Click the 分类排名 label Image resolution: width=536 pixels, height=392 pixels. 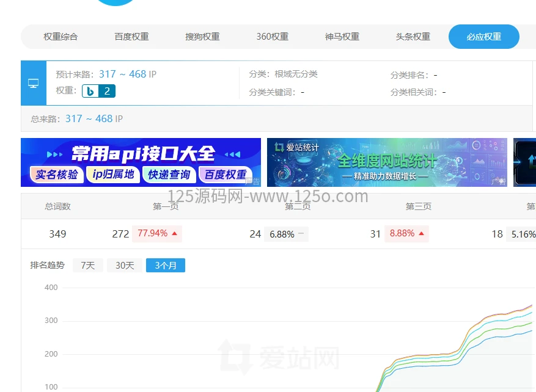coord(409,75)
